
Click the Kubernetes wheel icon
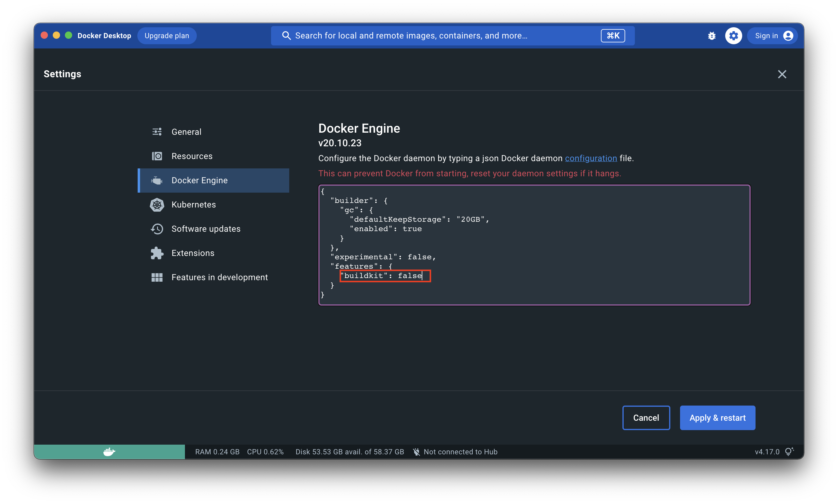click(x=157, y=205)
